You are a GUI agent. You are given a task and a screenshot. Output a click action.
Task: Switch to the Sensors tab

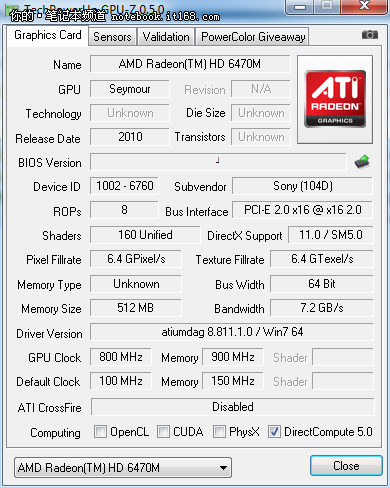tap(112, 37)
